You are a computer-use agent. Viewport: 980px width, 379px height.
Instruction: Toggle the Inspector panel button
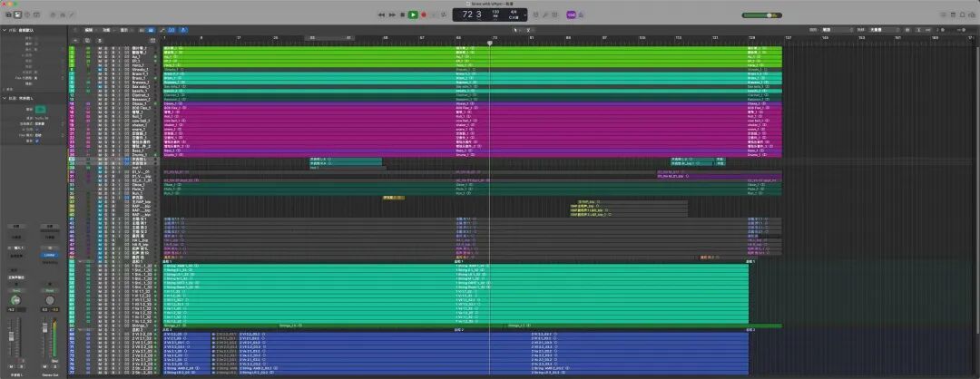coord(18,15)
